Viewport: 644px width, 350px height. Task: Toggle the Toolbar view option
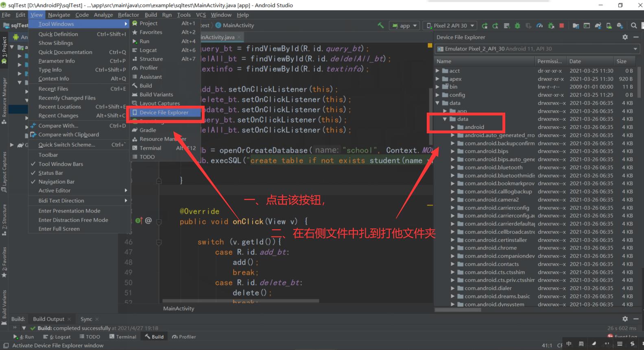(x=48, y=155)
